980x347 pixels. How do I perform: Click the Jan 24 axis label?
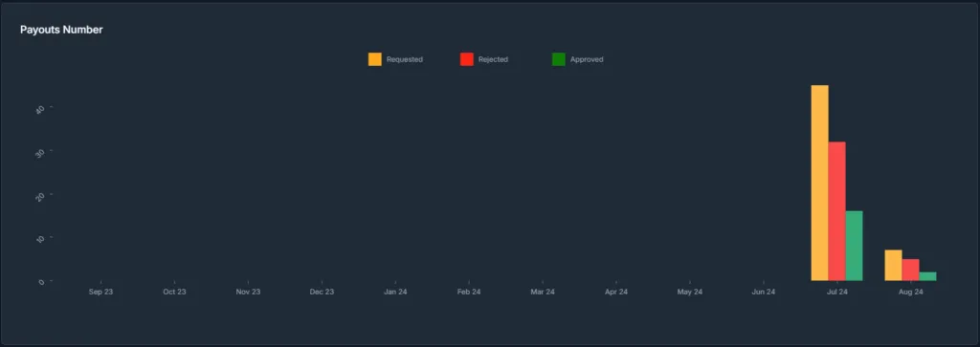(395, 293)
